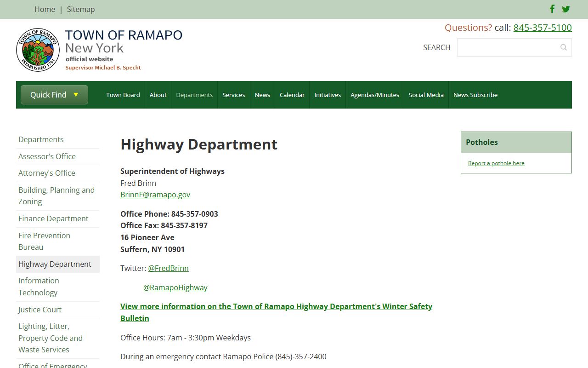
Task: Click the TOWN OF RAMAPO title text
Action: (124, 35)
